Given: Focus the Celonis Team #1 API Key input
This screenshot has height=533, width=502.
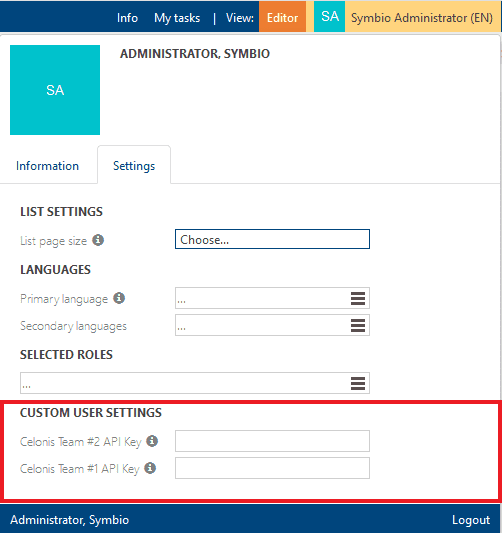Looking at the screenshot, I should 272,468.
